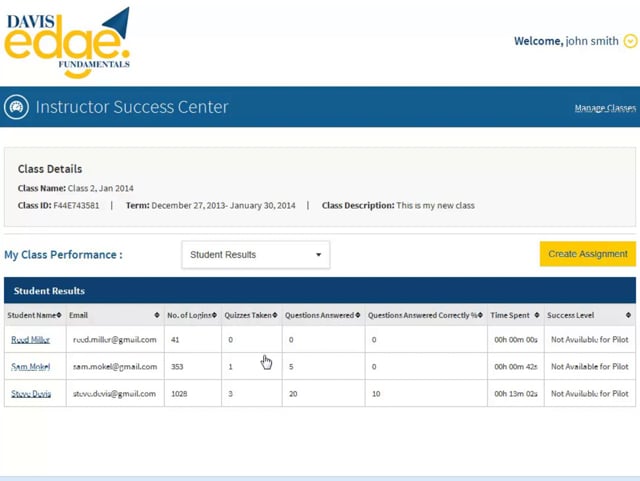Click the Class ID F44E743581 text
Screen dimensions: 640x481
[58, 205]
